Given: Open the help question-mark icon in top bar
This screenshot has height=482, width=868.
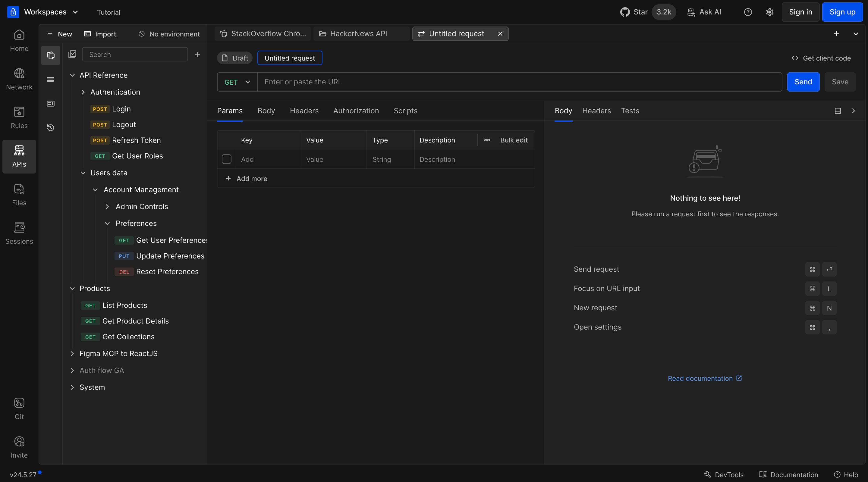Looking at the screenshot, I should 748,12.
